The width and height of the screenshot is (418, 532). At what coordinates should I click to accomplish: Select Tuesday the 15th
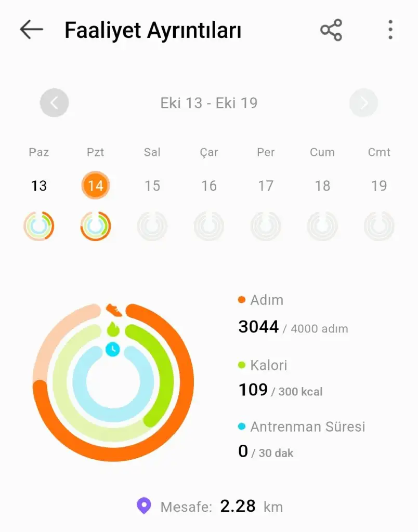coord(152,185)
